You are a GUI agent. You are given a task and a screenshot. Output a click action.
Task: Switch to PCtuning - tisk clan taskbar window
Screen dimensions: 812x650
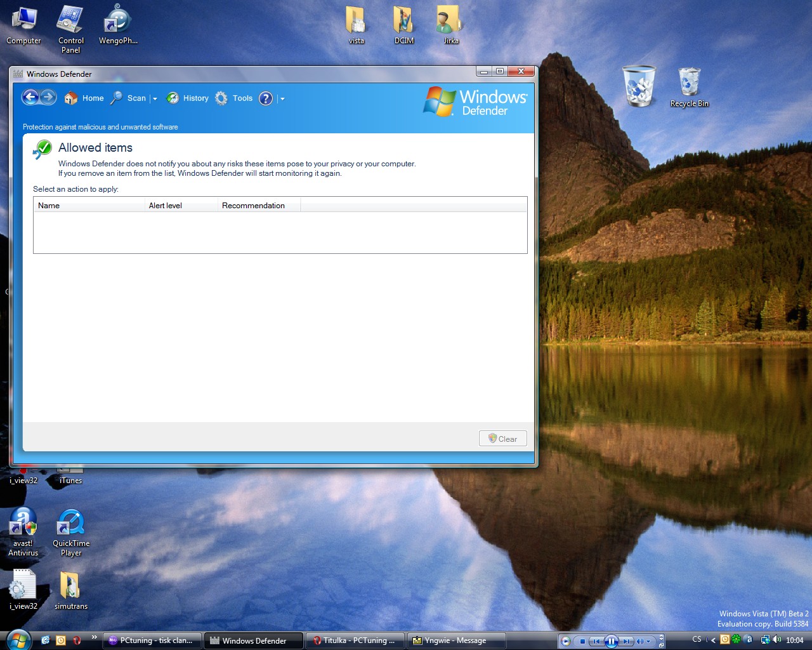(x=152, y=640)
